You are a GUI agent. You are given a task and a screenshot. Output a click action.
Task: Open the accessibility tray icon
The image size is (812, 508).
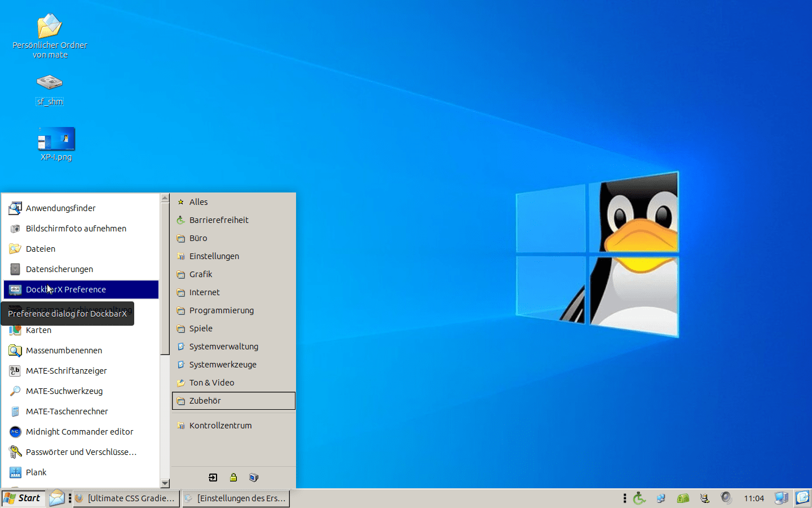point(639,498)
